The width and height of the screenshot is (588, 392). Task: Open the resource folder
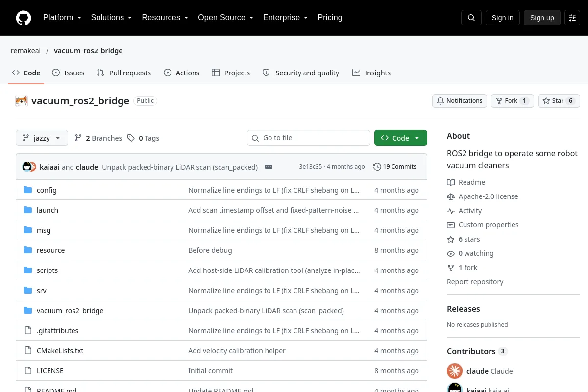50,250
